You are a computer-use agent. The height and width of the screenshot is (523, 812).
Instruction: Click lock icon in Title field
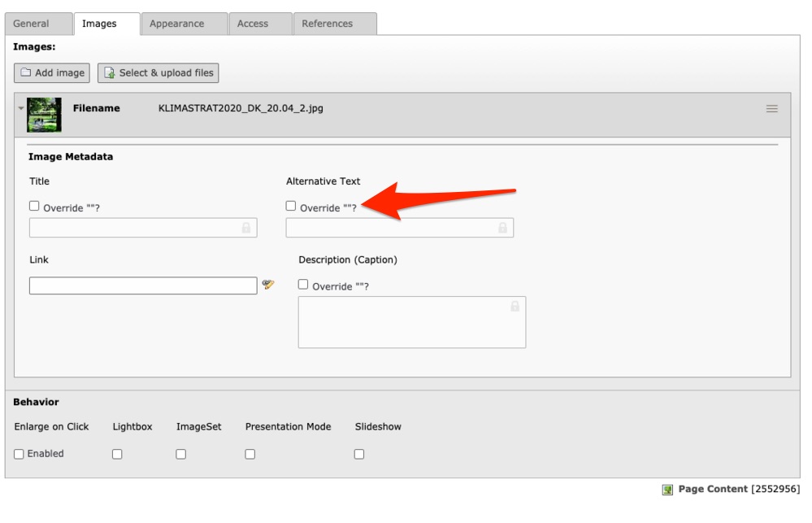[246, 228]
